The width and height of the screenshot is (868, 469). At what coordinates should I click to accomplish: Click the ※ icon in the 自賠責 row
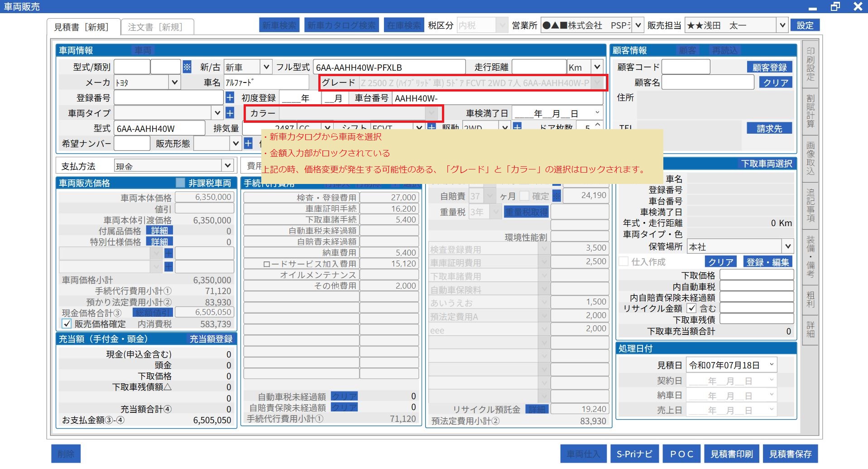point(557,196)
